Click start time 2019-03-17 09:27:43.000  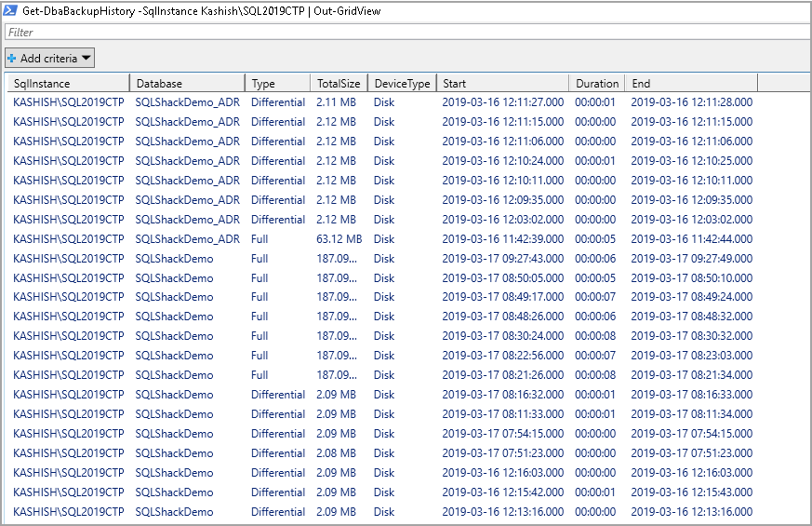point(503,259)
